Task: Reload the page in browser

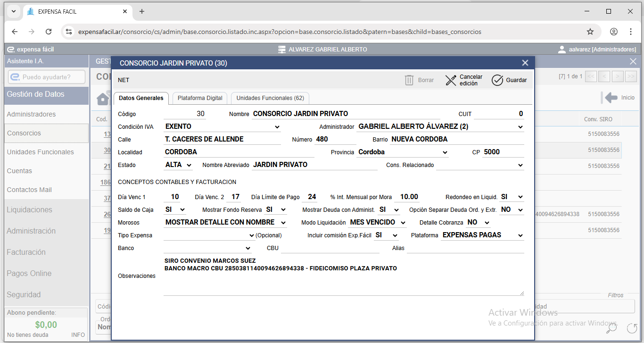Action: click(x=49, y=32)
